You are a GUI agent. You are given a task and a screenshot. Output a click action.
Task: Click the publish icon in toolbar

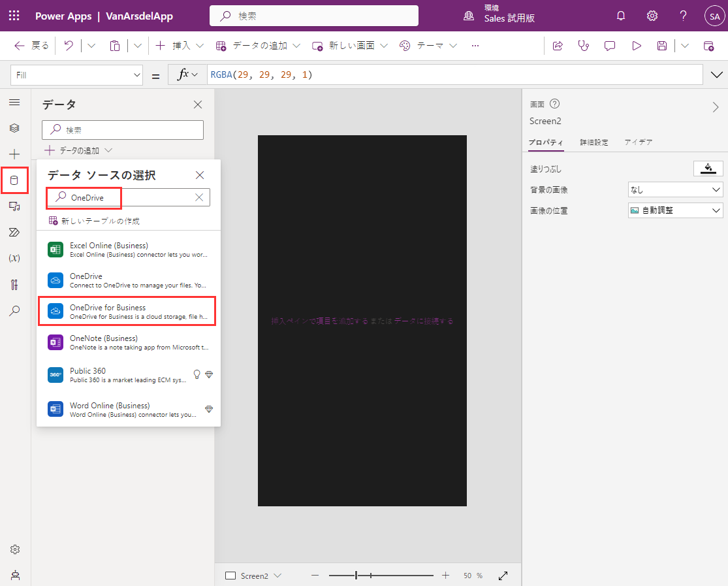(708, 46)
